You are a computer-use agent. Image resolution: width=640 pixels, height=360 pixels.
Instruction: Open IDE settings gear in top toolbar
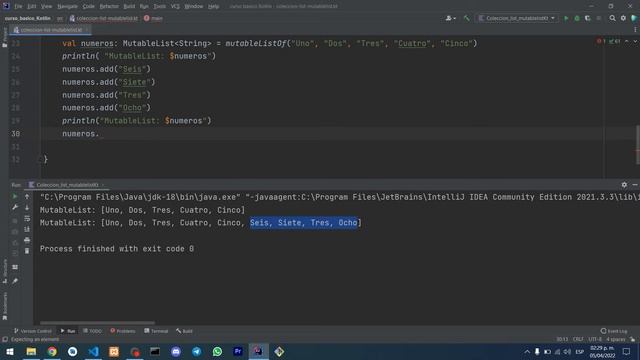click(623, 18)
